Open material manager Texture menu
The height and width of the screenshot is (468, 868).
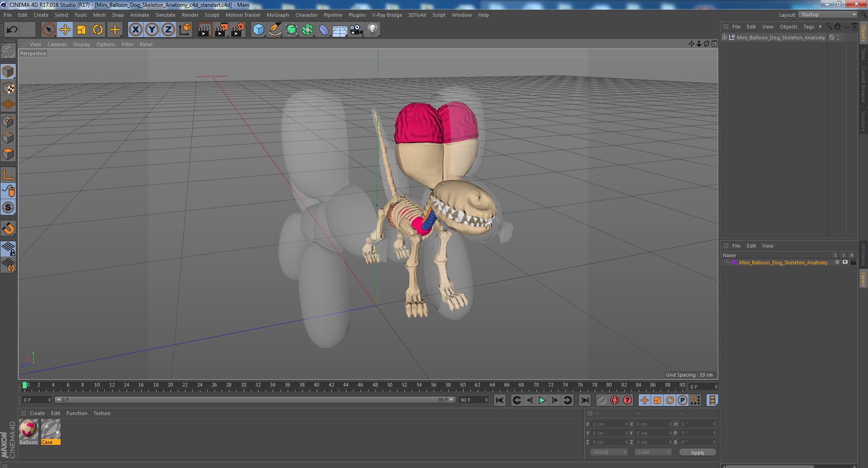point(102,413)
